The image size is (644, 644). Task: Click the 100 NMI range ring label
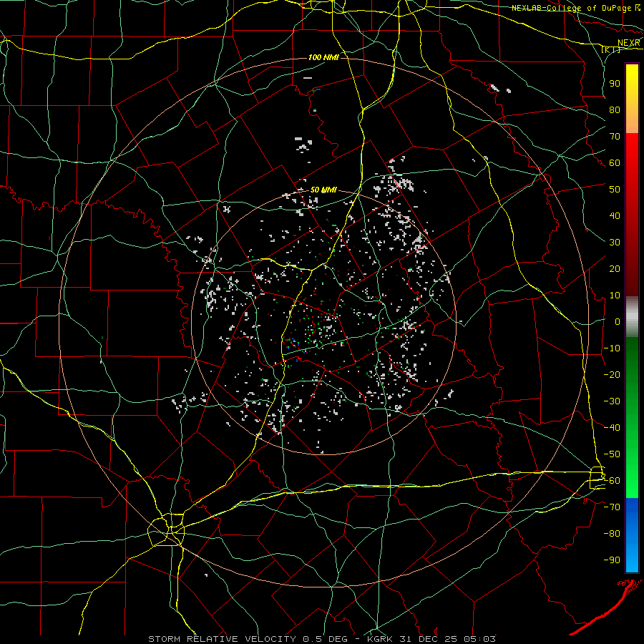(323, 57)
